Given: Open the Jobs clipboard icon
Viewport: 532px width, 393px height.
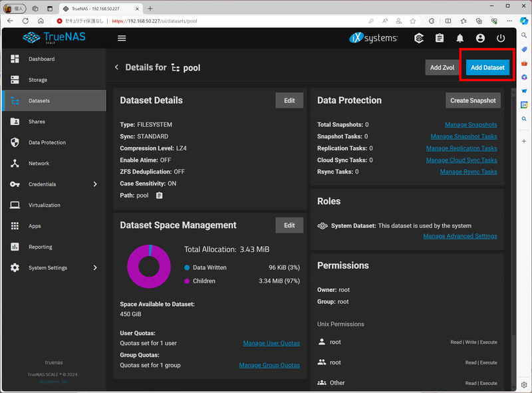Looking at the screenshot, I should pyautogui.click(x=440, y=38).
